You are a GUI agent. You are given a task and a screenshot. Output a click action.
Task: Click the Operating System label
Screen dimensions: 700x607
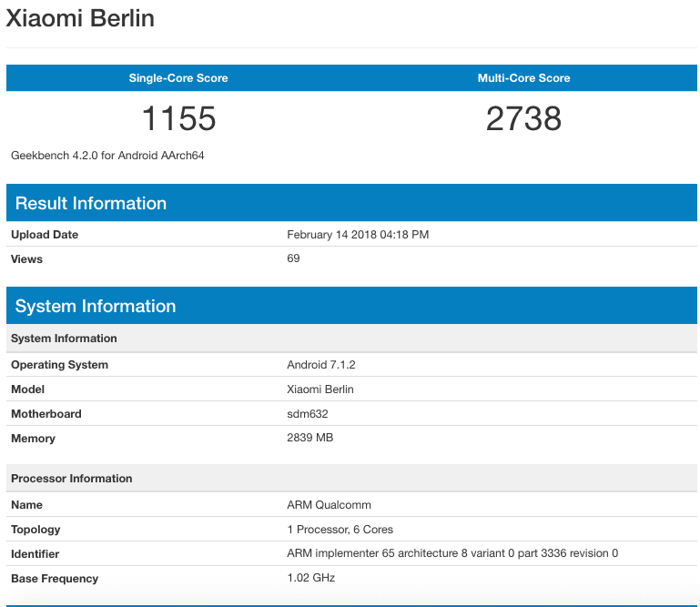click(x=59, y=365)
